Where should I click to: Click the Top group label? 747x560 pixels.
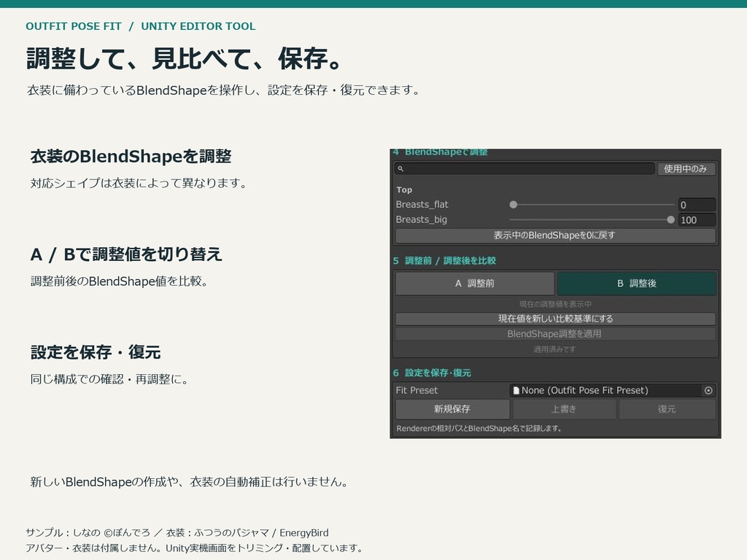pyautogui.click(x=404, y=190)
